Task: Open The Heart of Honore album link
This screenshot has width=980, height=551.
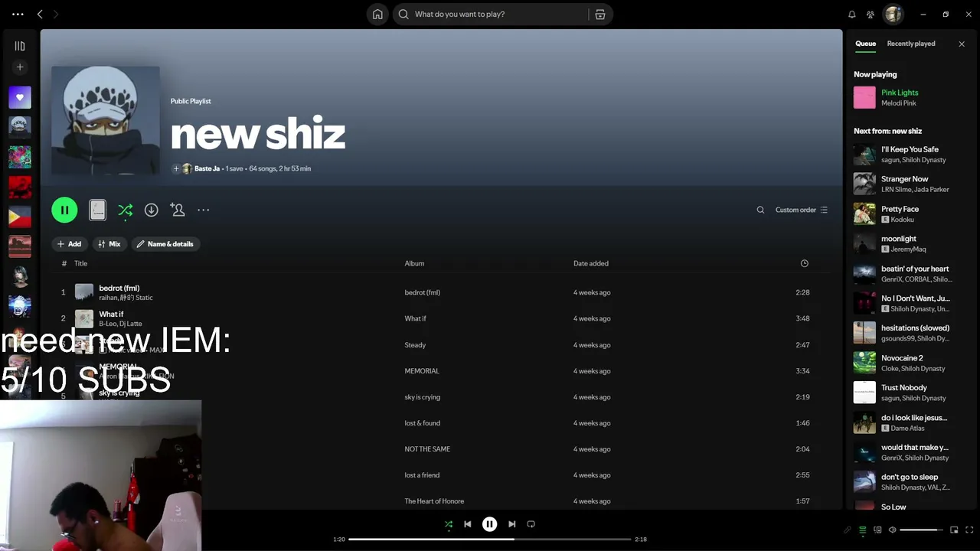Action: pos(434,501)
